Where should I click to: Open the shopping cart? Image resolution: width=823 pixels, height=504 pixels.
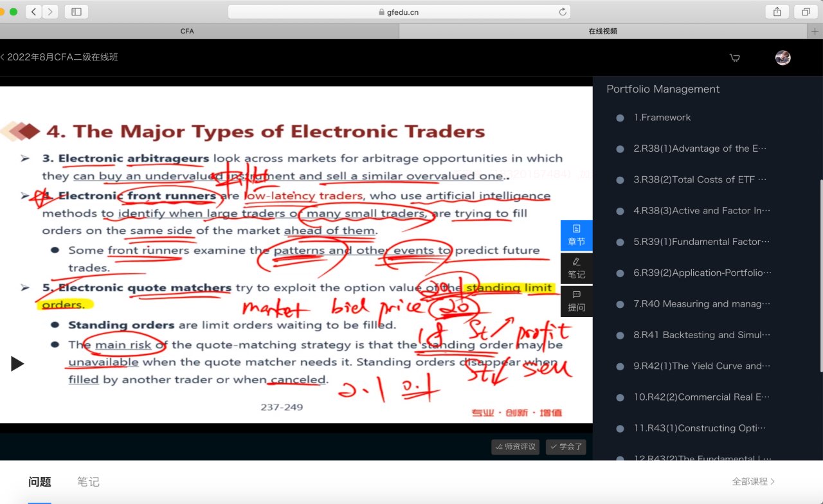(735, 58)
